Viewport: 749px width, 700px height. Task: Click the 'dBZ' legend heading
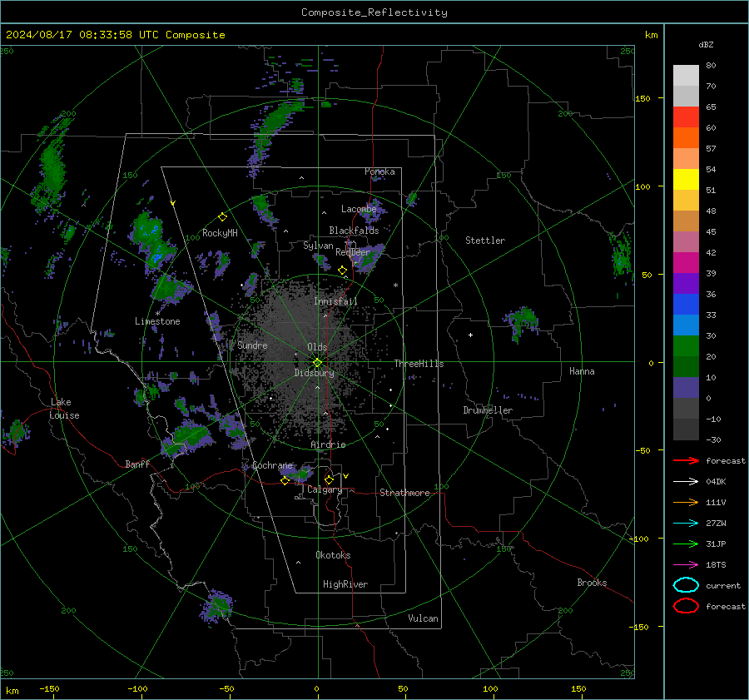point(706,45)
